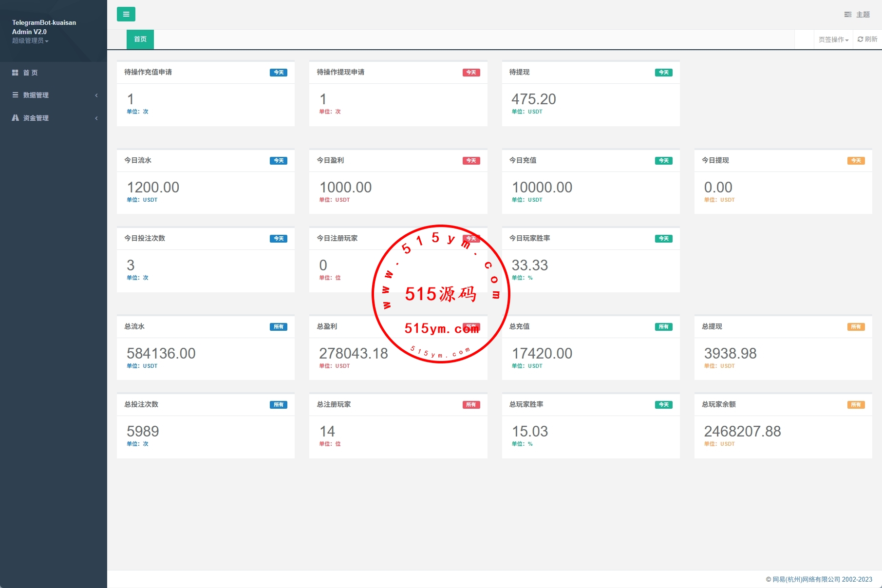Click the 今天 badge on 待操作充值申请
Image resolution: width=882 pixels, height=588 pixels.
click(279, 73)
